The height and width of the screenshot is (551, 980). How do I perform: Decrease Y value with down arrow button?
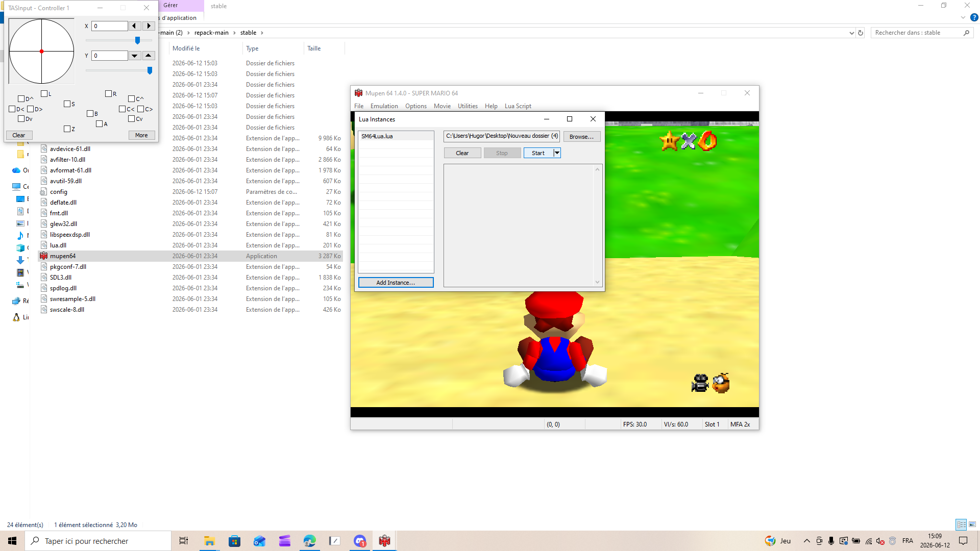pyautogui.click(x=135, y=56)
